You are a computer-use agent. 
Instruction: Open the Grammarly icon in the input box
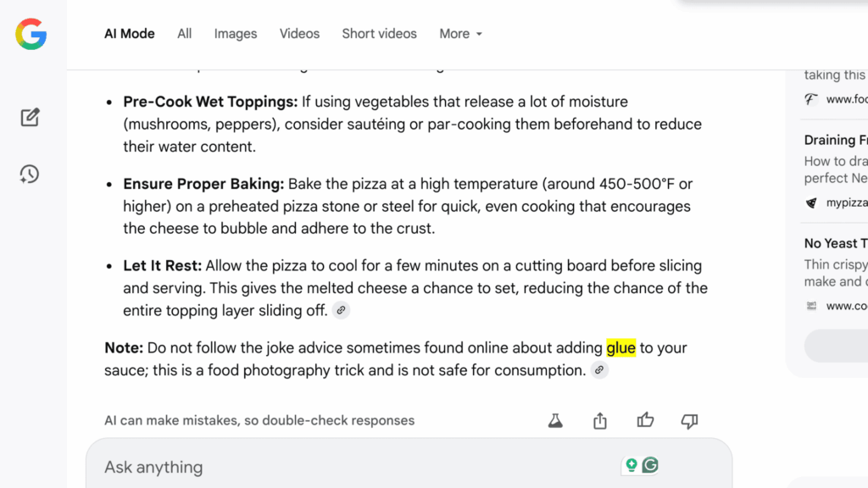coord(649,464)
